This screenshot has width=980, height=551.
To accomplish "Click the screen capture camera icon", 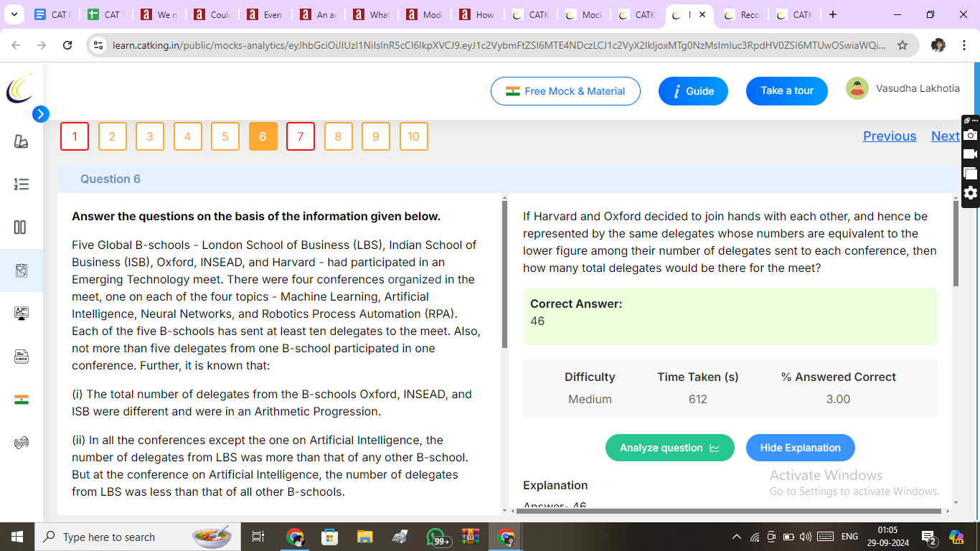I will [x=971, y=135].
